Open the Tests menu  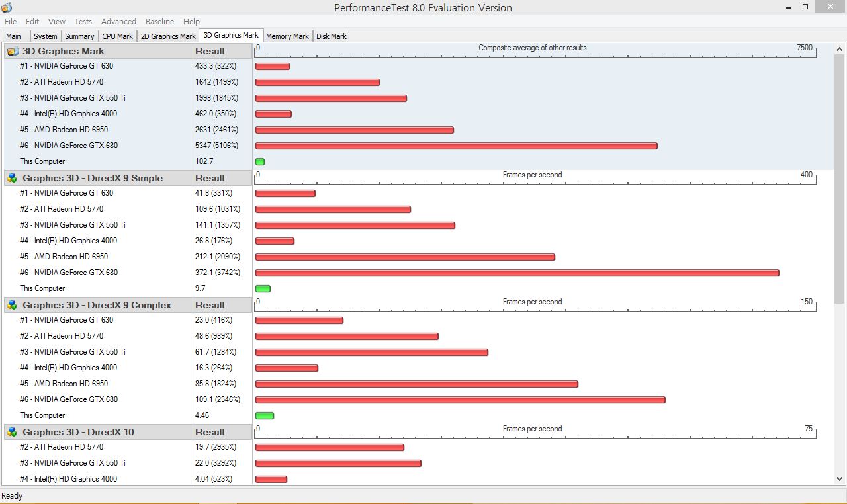83,22
